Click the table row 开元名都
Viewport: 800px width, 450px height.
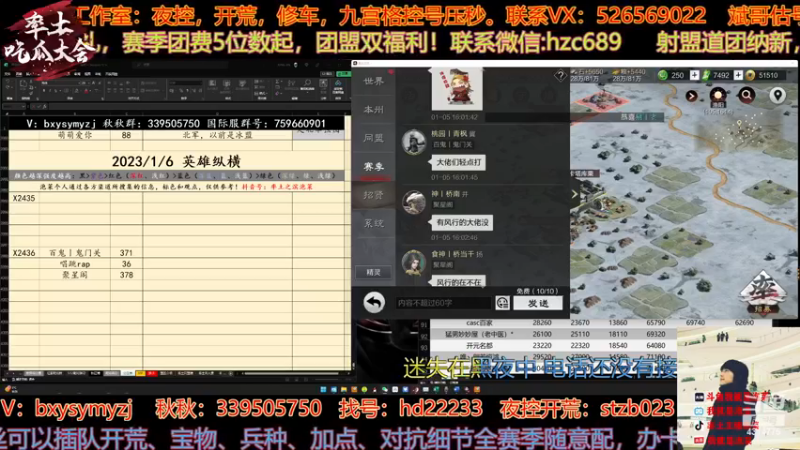tap(554, 345)
